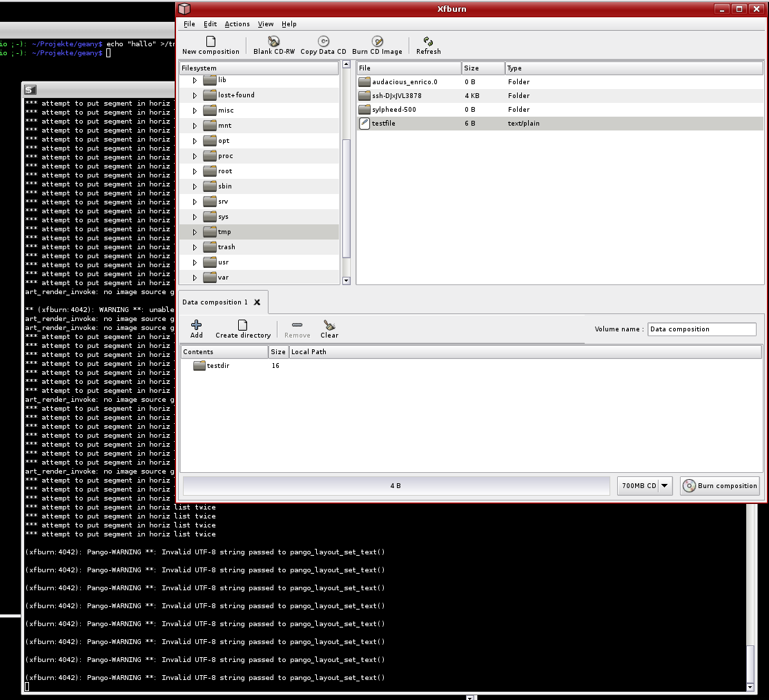
Task: Click the Burn CD Image icon
Action: (x=377, y=42)
